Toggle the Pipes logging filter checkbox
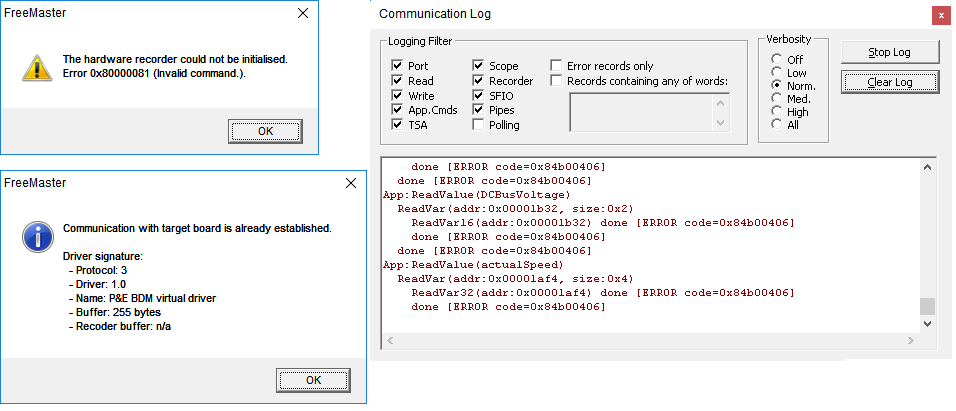The height and width of the screenshot is (411, 956). point(478,110)
